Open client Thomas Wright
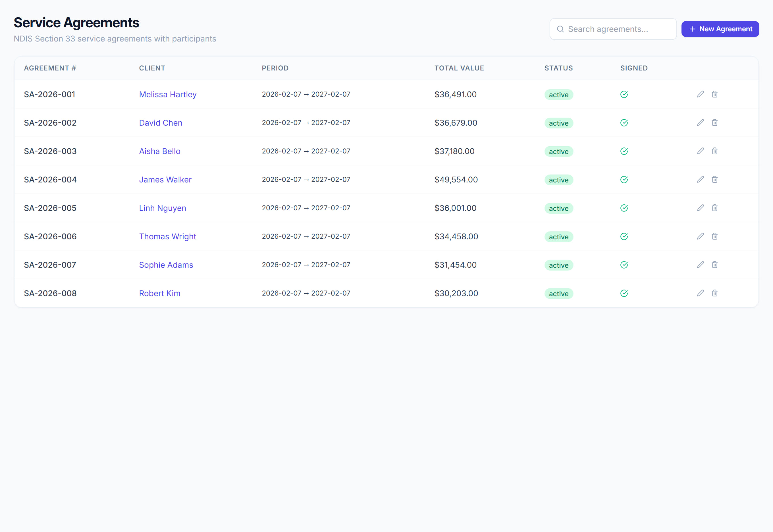The height and width of the screenshot is (532, 773). 167,236
